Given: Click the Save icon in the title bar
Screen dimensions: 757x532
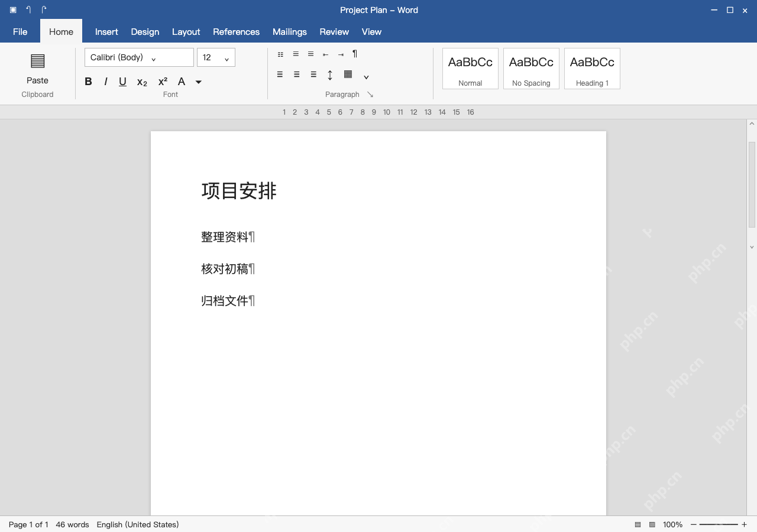Looking at the screenshot, I should click(13, 10).
